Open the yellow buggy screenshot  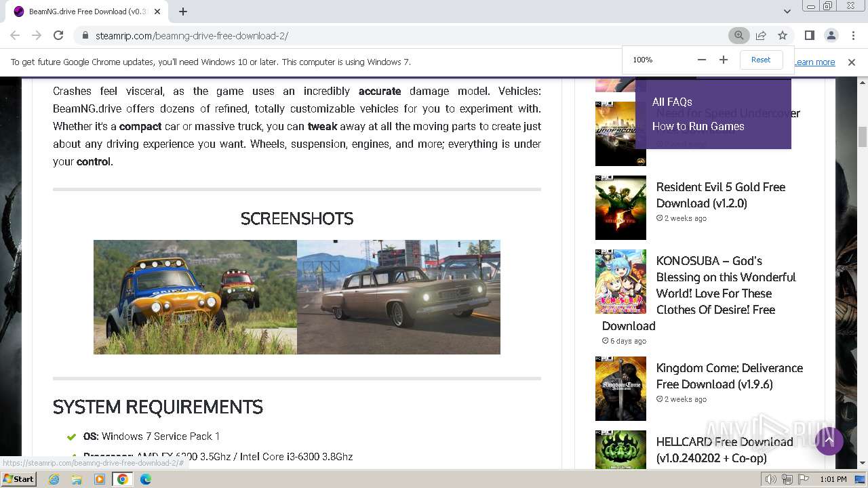(x=195, y=297)
